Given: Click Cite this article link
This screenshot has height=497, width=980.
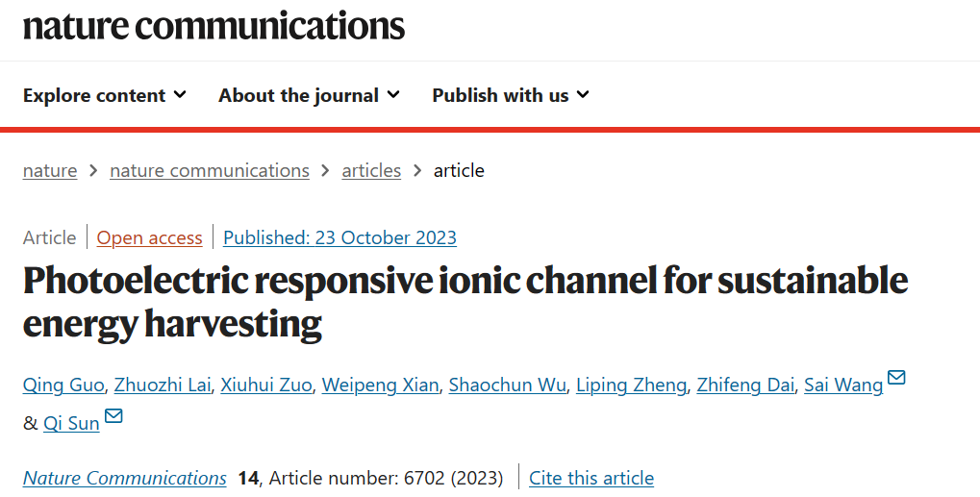Looking at the screenshot, I should tap(591, 479).
